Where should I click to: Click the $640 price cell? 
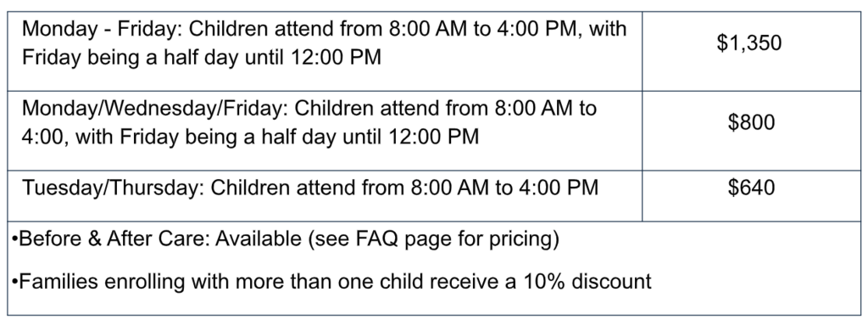tap(751, 196)
